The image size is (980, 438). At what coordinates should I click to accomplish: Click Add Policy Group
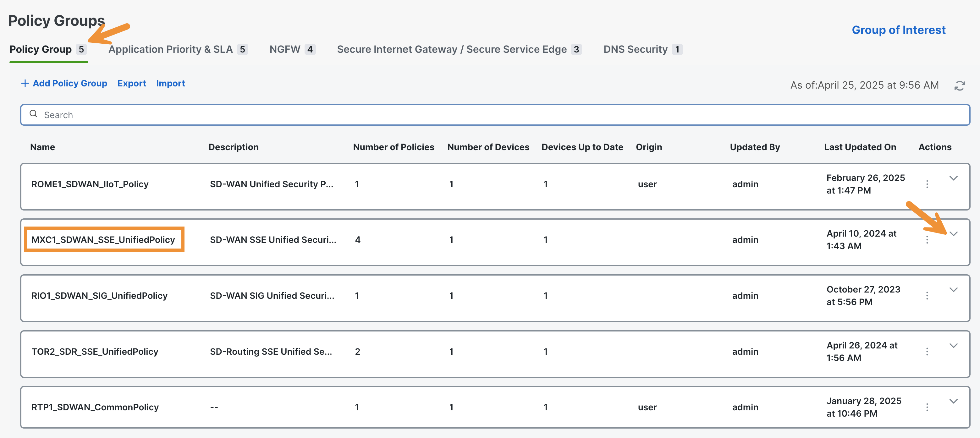click(64, 83)
